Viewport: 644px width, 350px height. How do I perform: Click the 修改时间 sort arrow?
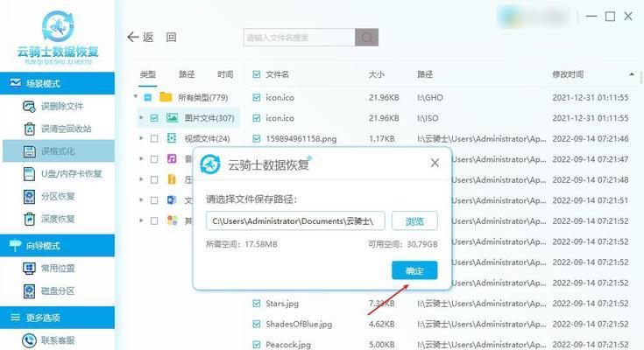click(631, 74)
